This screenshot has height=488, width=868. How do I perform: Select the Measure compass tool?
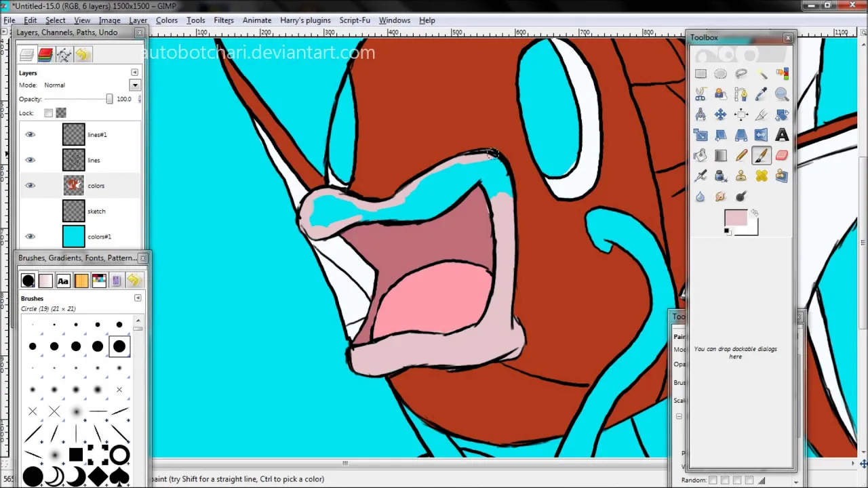pos(701,115)
